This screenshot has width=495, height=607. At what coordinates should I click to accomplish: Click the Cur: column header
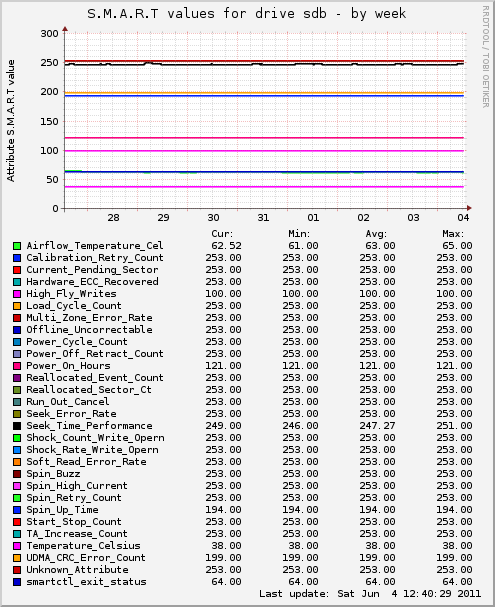click(x=222, y=234)
